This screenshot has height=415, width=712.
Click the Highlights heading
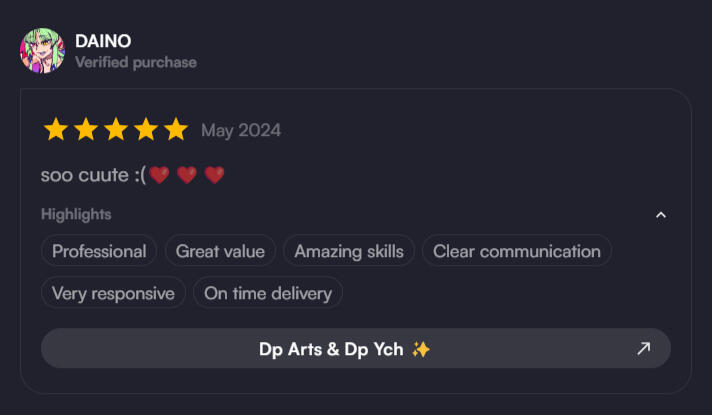[76, 214]
